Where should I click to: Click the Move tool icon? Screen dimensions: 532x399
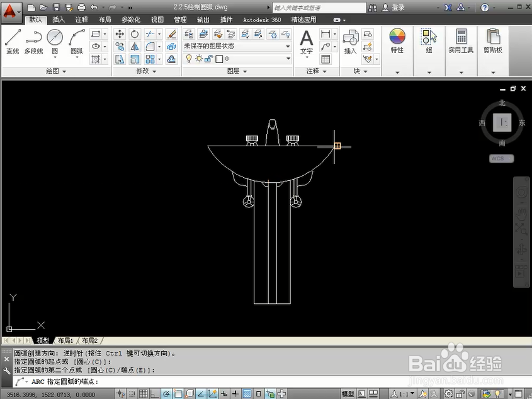120,34
